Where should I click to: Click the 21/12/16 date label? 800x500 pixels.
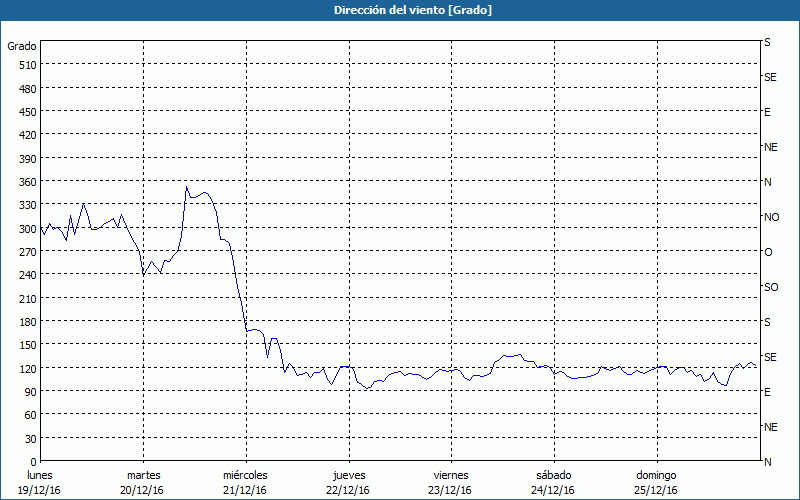tap(245, 490)
